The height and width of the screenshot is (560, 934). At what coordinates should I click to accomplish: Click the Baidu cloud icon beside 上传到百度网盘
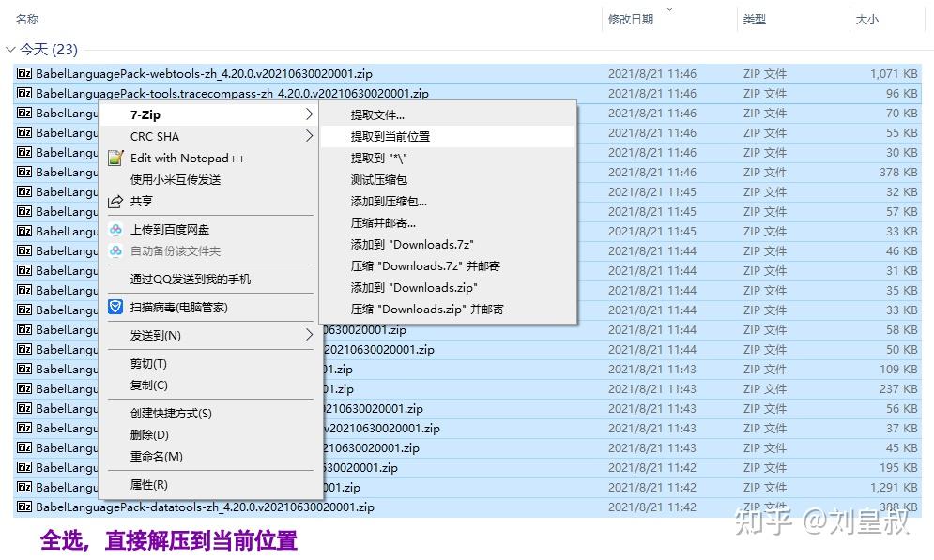[x=115, y=230]
